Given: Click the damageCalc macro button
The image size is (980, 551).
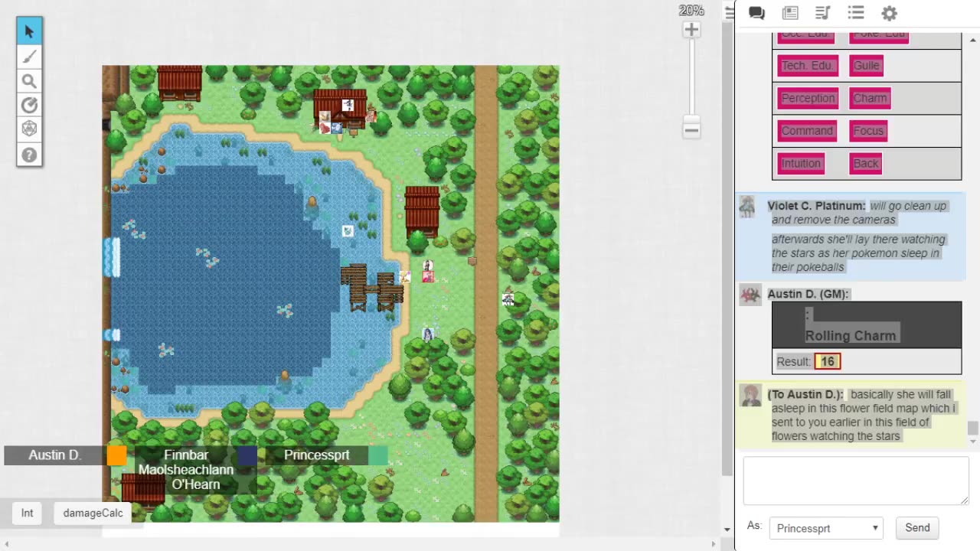Looking at the screenshot, I should click(93, 513).
